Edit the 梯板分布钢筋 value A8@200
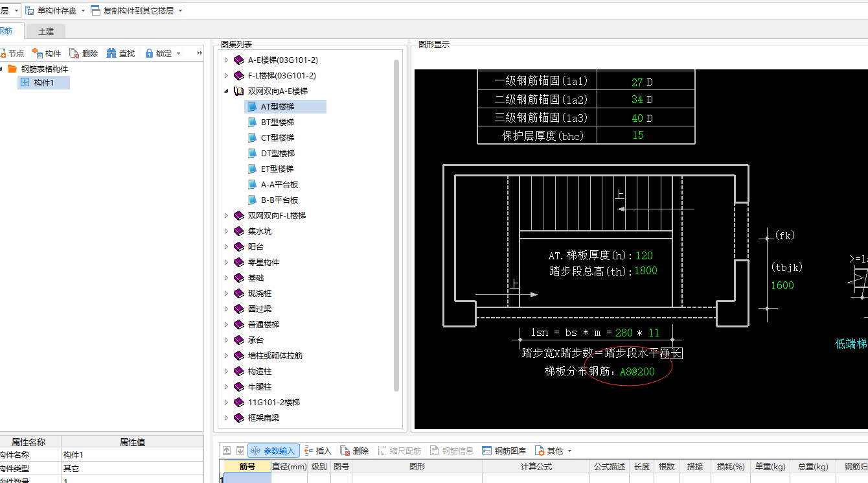The image size is (868, 483). pyautogui.click(x=637, y=371)
